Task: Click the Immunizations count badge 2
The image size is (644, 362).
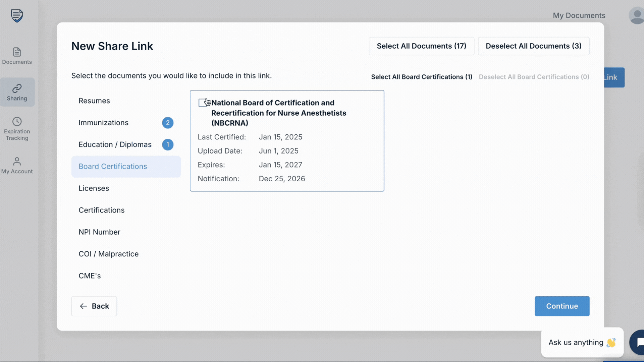Action: 168,123
